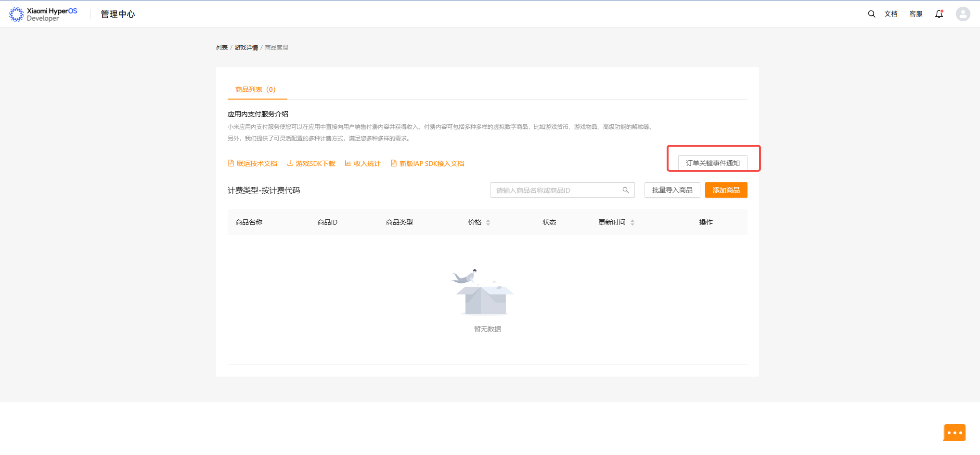Image resolution: width=980 pixels, height=455 pixels.
Task: Open 联运技术文档 document link
Action: point(253,164)
